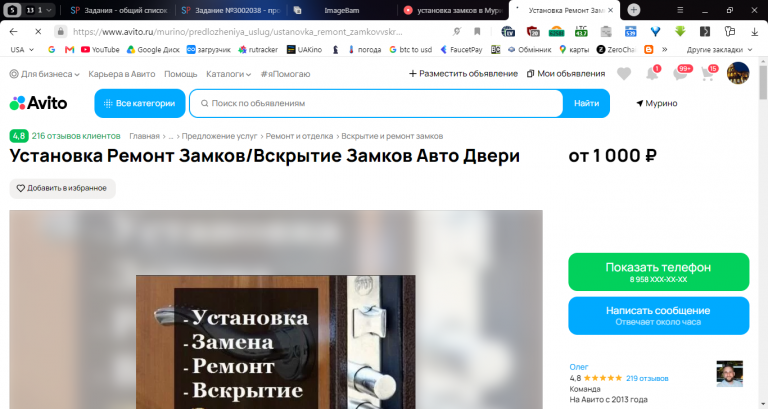Go to Предложение услуг breadcrumb
The width and height of the screenshot is (768, 409).
point(219,136)
